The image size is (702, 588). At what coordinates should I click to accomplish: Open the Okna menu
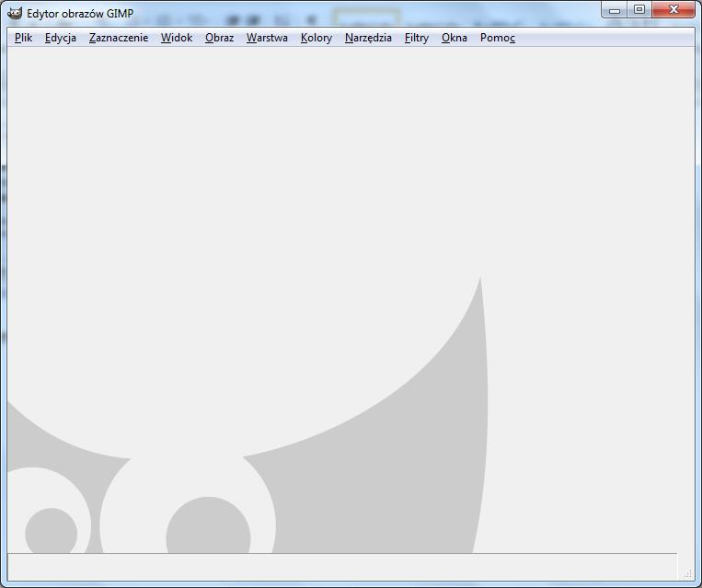(454, 38)
